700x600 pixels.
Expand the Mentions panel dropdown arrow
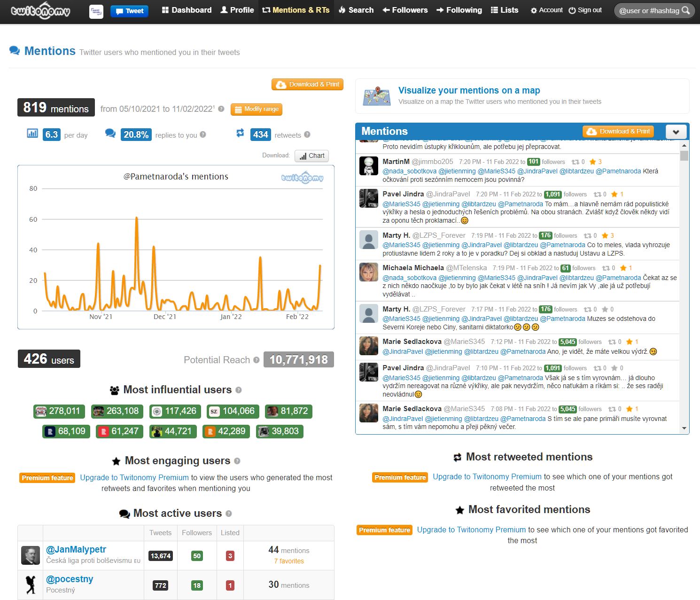pos(676,132)
